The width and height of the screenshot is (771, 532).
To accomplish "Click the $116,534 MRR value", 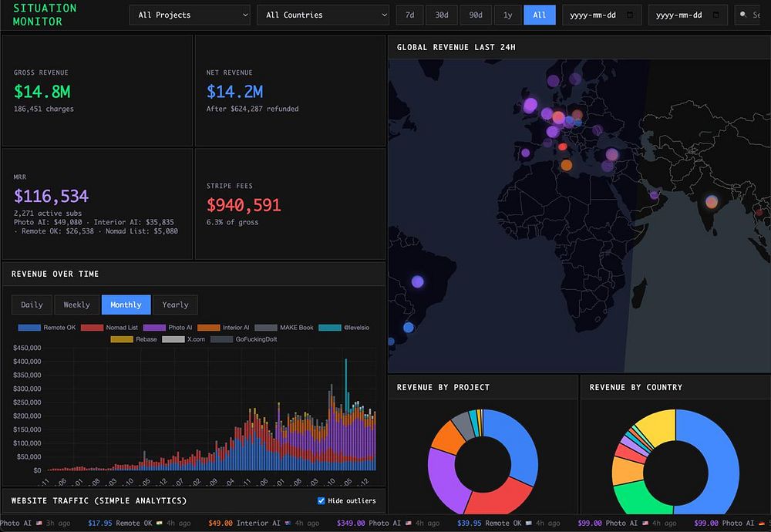I will click(51, 196).
